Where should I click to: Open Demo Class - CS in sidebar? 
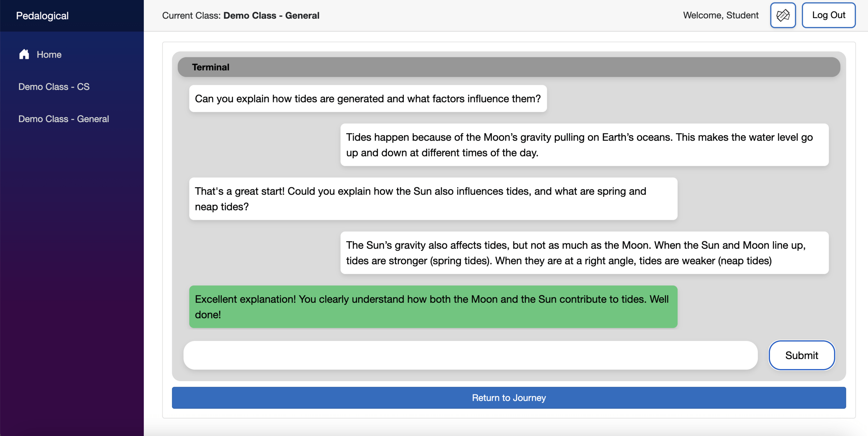pyautogui.click(x=54, y=87)
